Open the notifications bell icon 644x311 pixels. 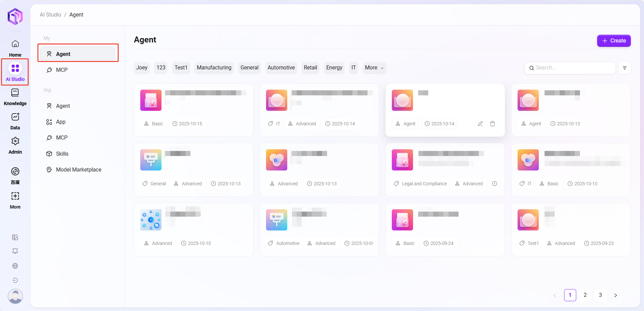15,251
